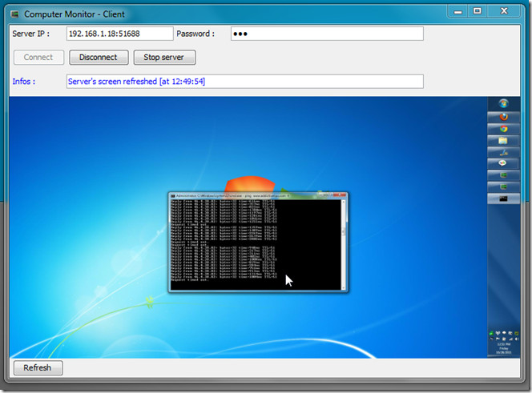
Task: Focus the Password input field
Action: point(327,34)
